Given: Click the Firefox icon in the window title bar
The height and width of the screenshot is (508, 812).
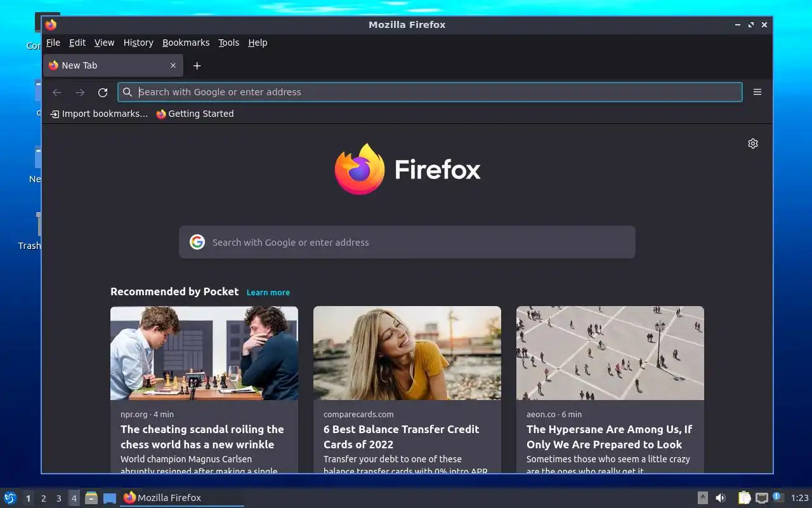Looking at the screenshot, I should (x=51, y=25).
